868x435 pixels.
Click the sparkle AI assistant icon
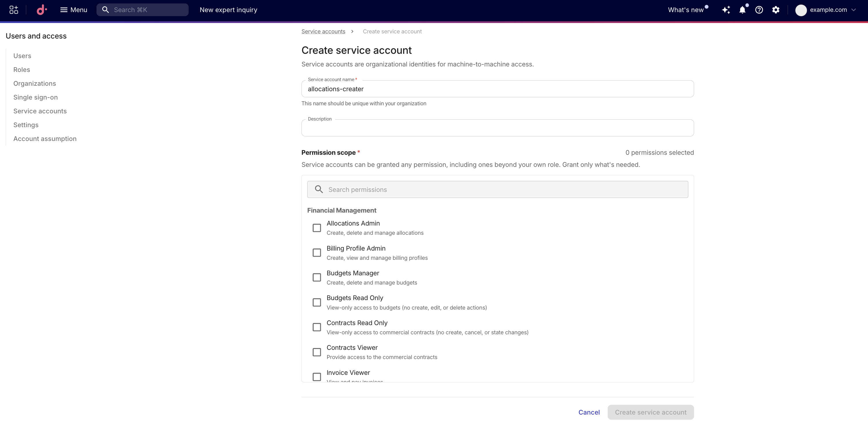[x=726, y=10]
